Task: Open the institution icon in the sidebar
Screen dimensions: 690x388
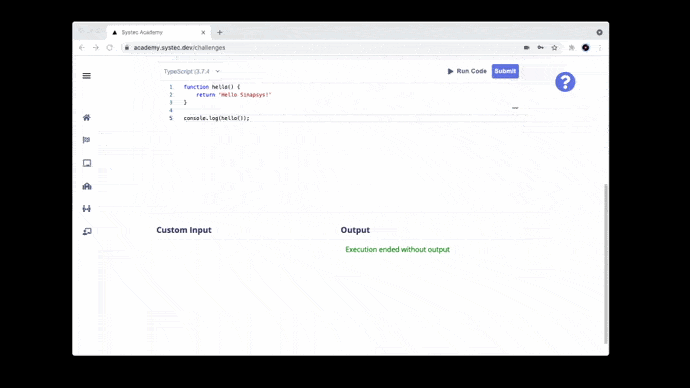Action: 87,186
